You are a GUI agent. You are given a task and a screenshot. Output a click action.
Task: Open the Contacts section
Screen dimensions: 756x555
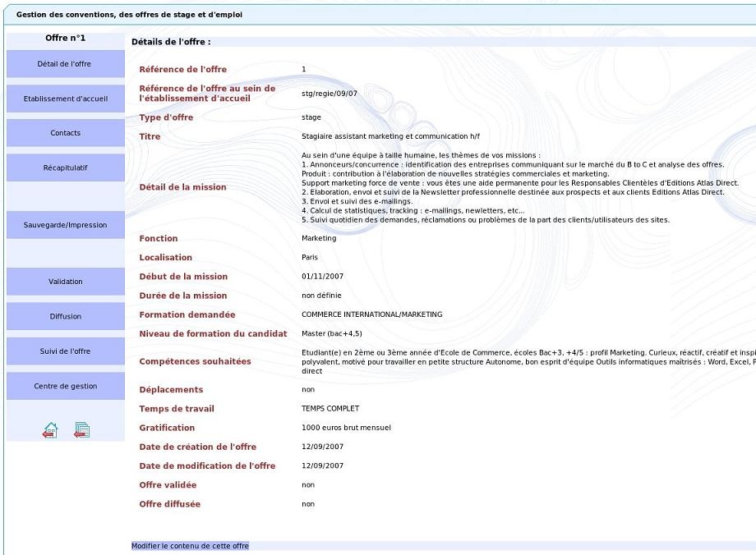[x=65, y=133]
